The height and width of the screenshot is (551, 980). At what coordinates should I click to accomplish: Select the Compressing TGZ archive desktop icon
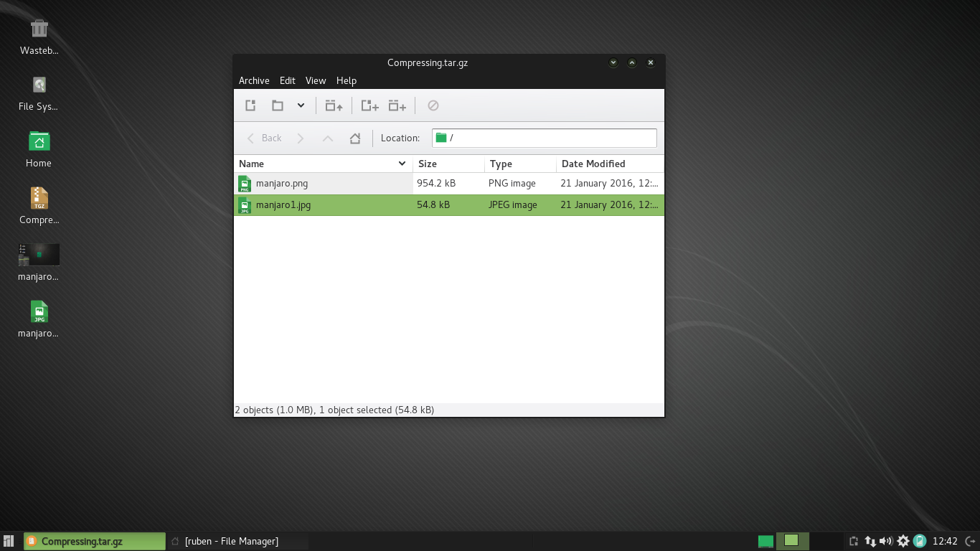[39, 206]
